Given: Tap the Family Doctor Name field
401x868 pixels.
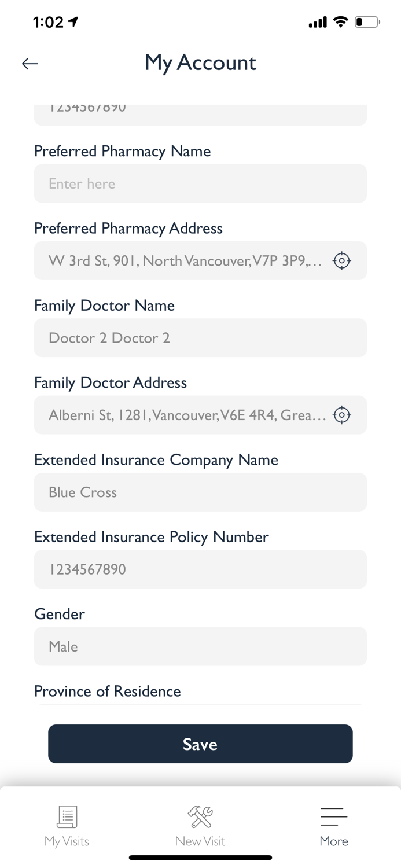Looking at the screenshot, I should point(200,338).
